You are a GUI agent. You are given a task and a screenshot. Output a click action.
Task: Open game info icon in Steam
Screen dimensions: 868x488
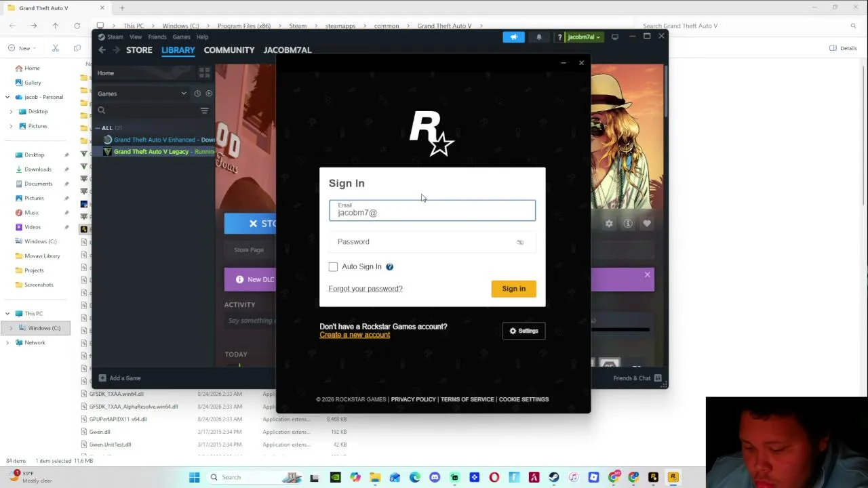[x=628, y=224]
